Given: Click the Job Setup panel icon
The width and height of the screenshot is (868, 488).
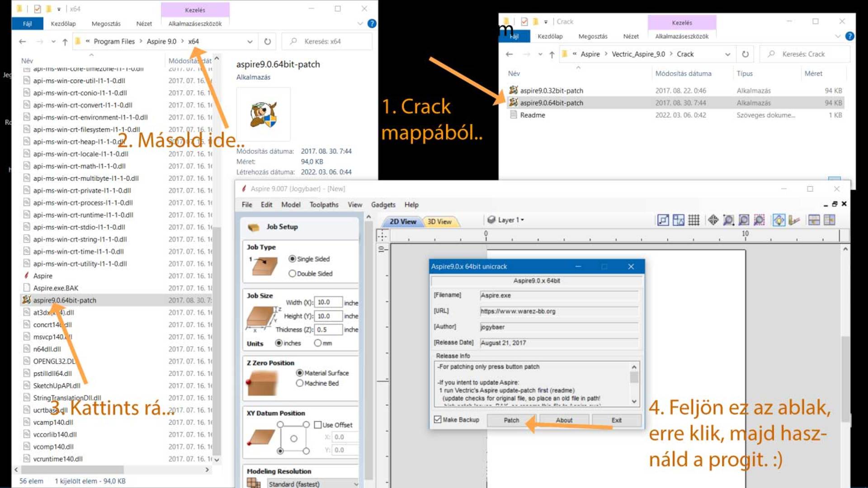Looking at the screenshot, I should (x=254, y=227).
